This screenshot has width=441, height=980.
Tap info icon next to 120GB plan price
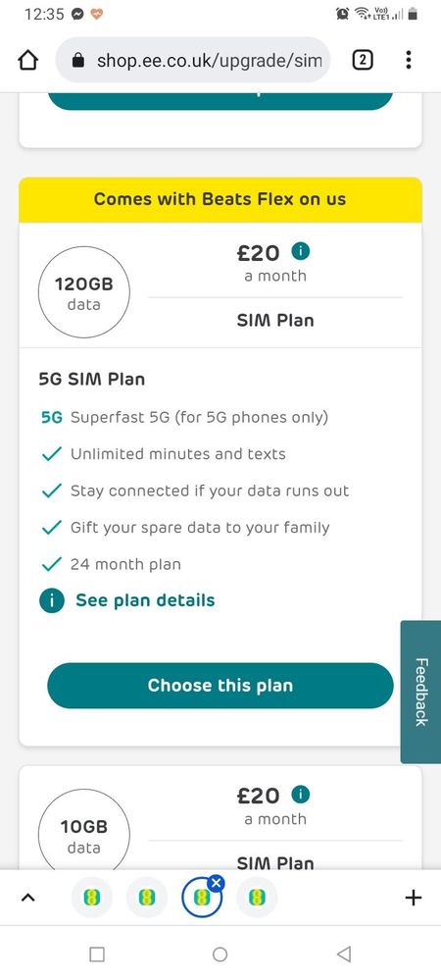[x=301, y=252]
